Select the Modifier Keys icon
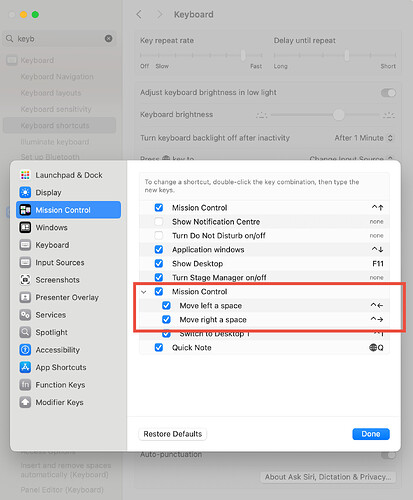The height and width of the screenshot is (500, 413). click(25, 402)
